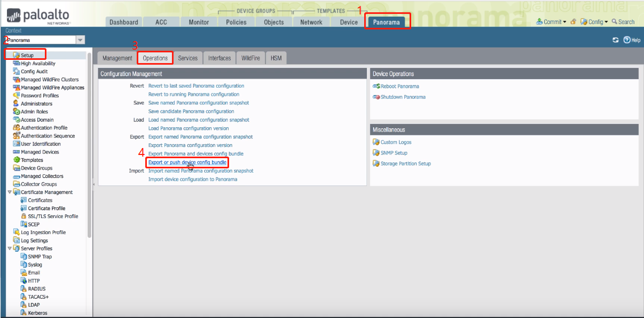Click the Custom Logos icon
The height and width of the screenshot is (318, 644).
pyautogui.click(x=376, y=142)
